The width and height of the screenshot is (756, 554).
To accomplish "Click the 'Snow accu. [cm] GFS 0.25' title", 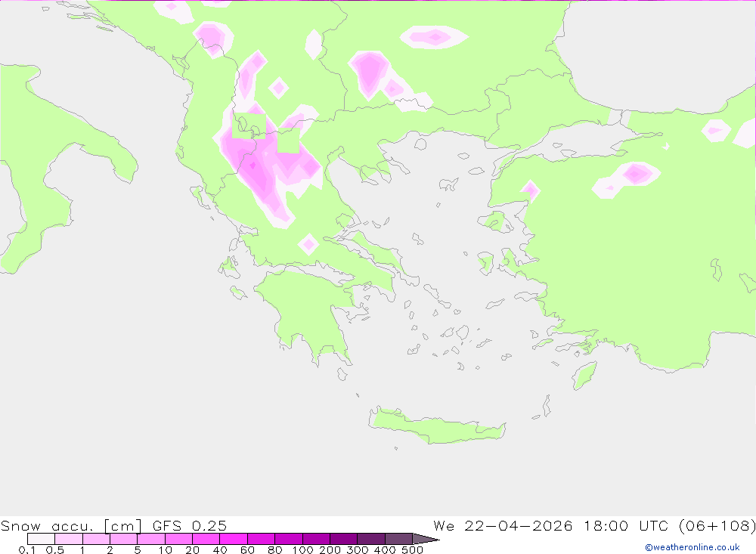I will click(113, 525).
